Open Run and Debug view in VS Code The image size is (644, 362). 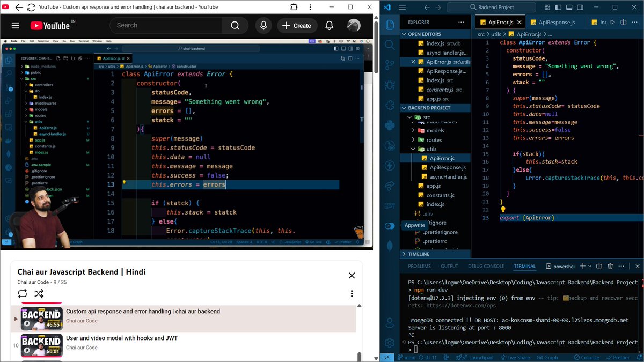pos(390,86)
